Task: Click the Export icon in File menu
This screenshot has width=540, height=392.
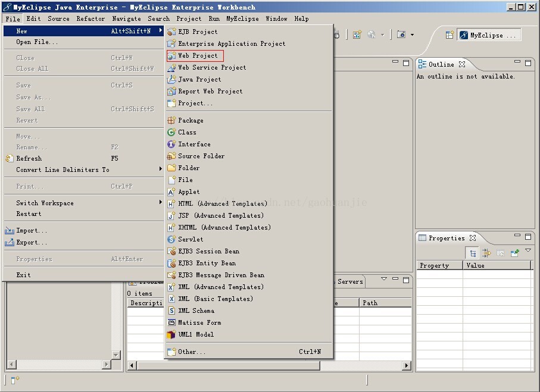Action: click(x=10, y=243)
